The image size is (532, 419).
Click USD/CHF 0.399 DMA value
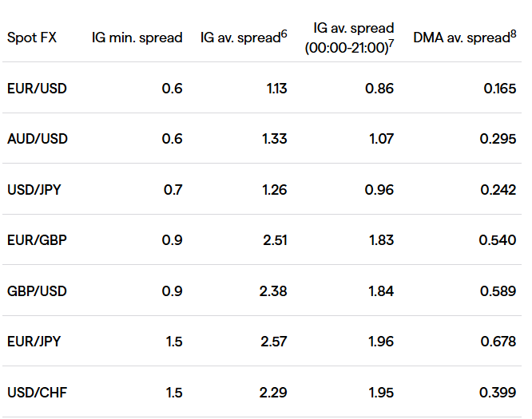point(498,392)
